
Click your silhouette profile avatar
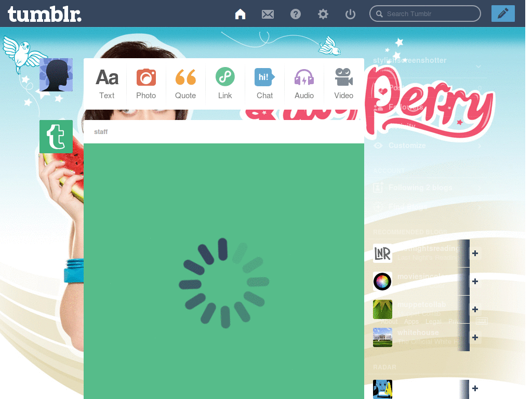pos(56,75)
